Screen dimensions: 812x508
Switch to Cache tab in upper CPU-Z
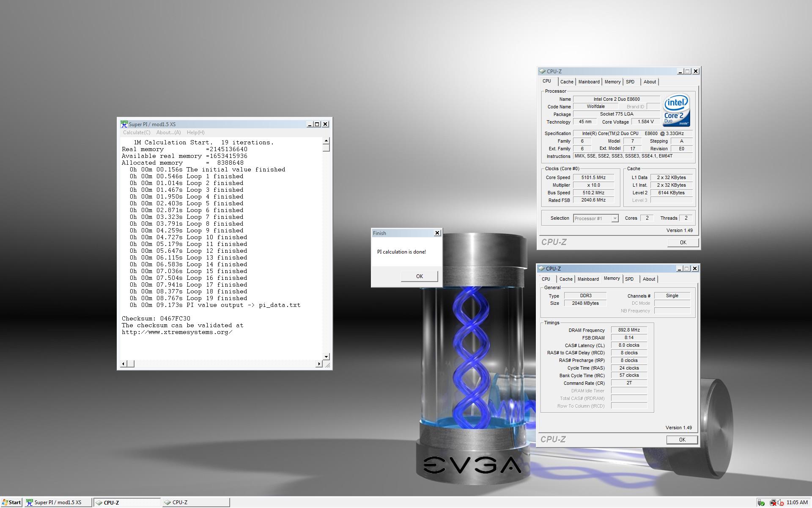[567, 82]
